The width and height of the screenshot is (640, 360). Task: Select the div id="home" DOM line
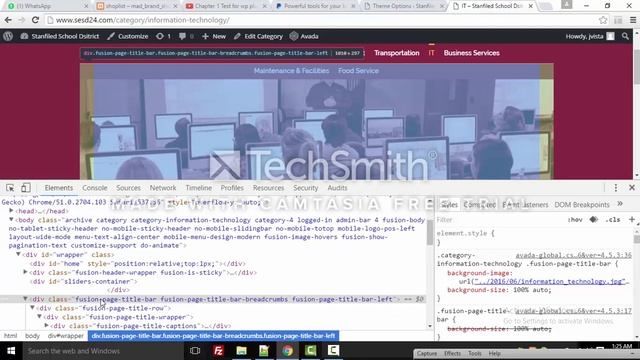click(x=138, y=264)
